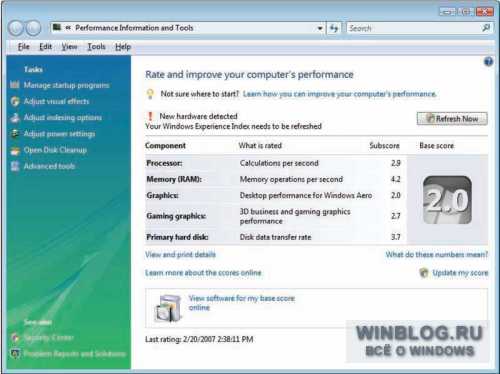Open the Edit menu
500x374 pixels.
point(45,47)
